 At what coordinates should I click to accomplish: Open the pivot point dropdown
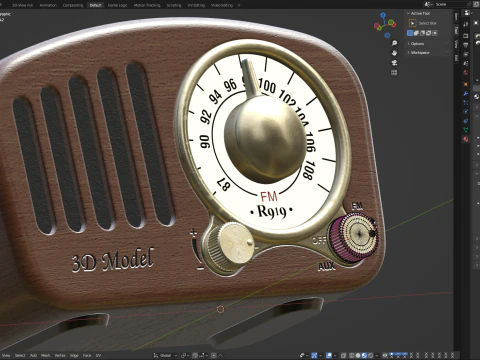tap(186, 355)
